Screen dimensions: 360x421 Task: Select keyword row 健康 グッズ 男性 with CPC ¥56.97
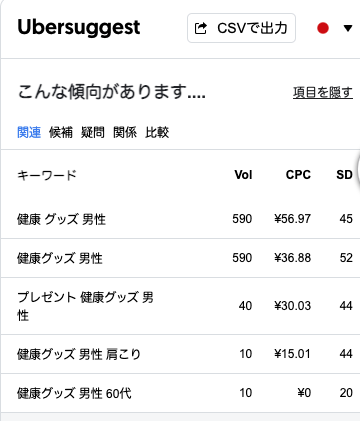180,219
